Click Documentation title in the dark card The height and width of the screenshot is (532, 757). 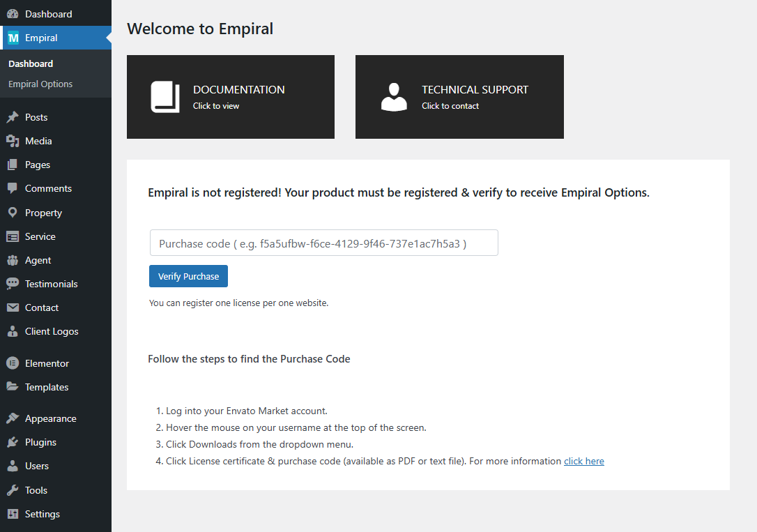[x=239, y=90]
